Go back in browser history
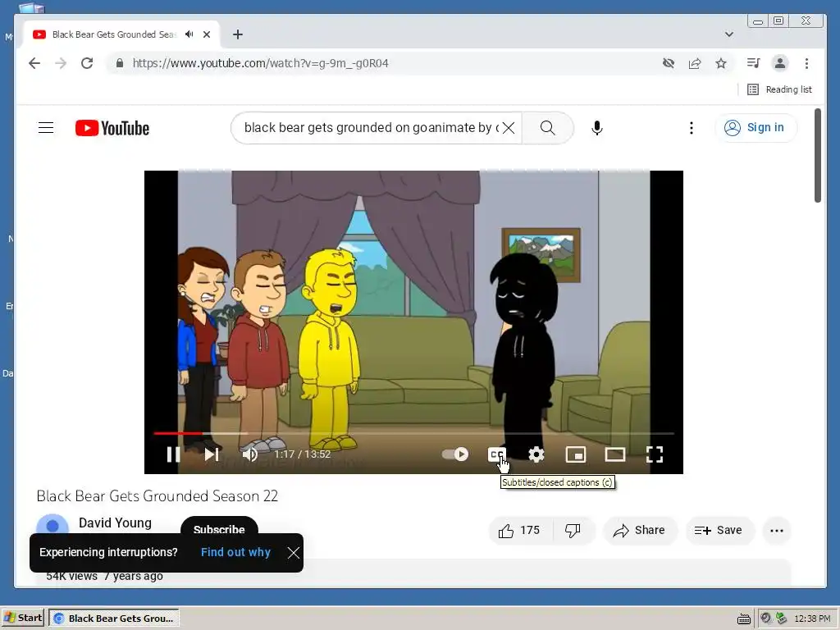 point(34,63)
